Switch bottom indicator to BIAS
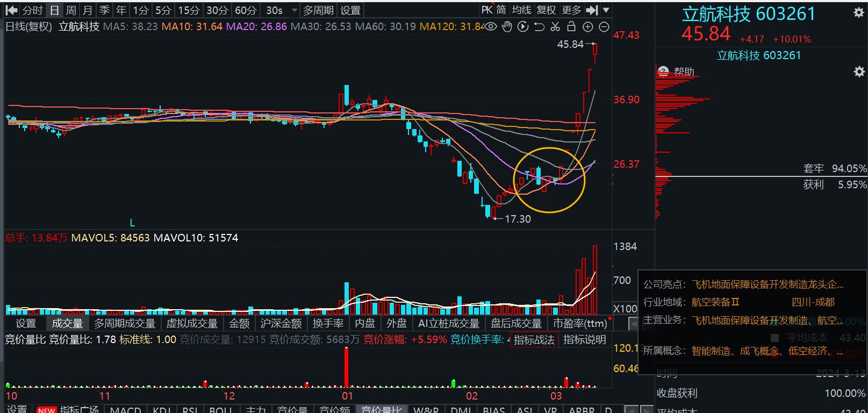 coord(494,410)
